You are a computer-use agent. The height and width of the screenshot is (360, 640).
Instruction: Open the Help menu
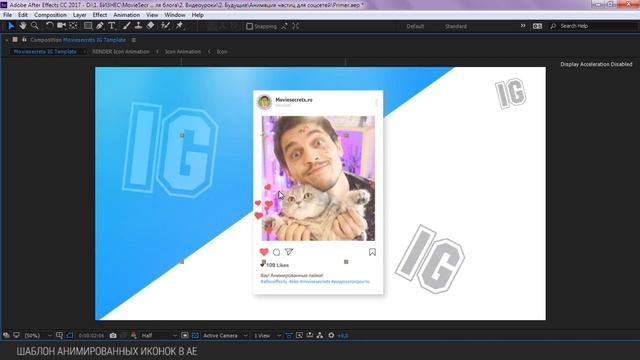point(198,15)
